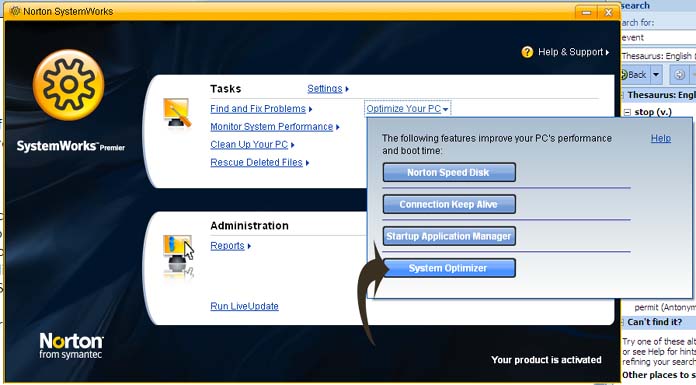Expand Find and Fix Problems

[x=261, y=109]
